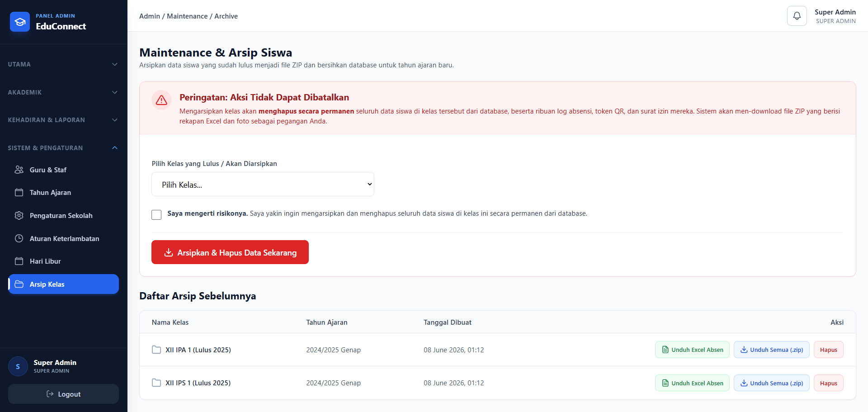Click the Tahun Ajaran calendar icon

coord(19,192)
